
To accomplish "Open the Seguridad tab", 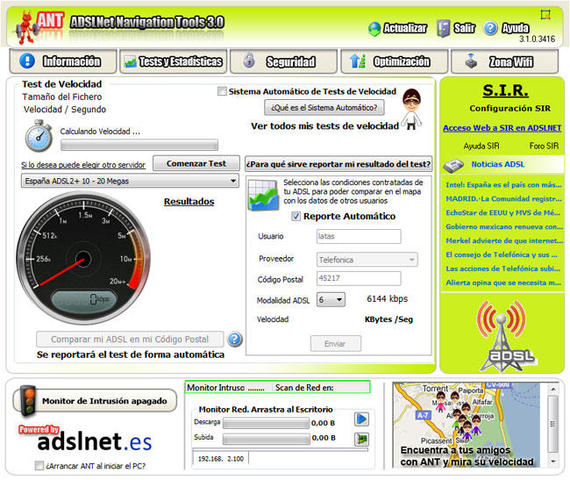I will [x=284, y=61].
